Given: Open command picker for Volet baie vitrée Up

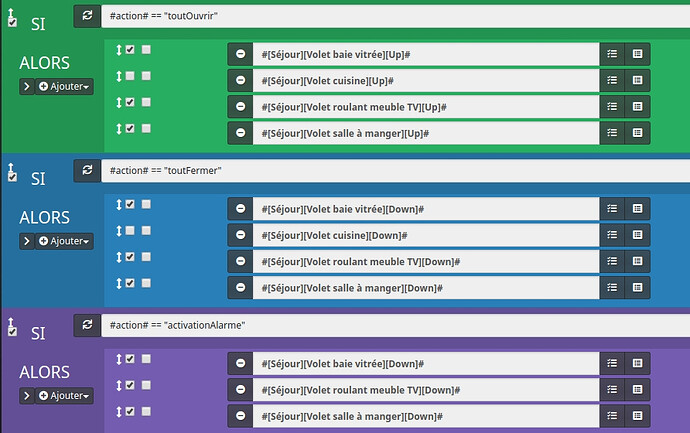Looking at the screenshot, I should point(637,54).
